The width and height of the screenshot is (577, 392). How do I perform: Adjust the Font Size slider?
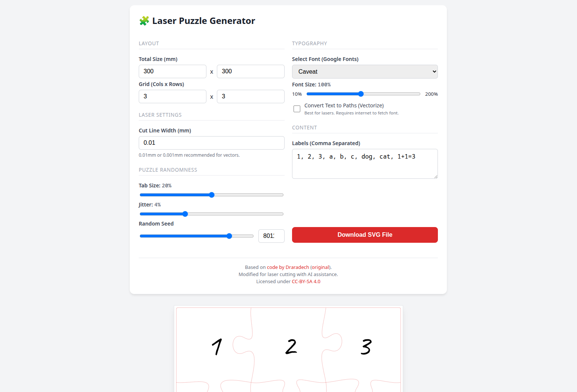click(363, 94)
